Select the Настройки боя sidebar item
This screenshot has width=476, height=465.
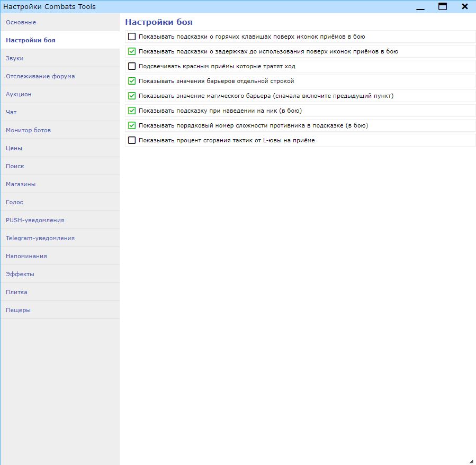click(x=60, y=40)
